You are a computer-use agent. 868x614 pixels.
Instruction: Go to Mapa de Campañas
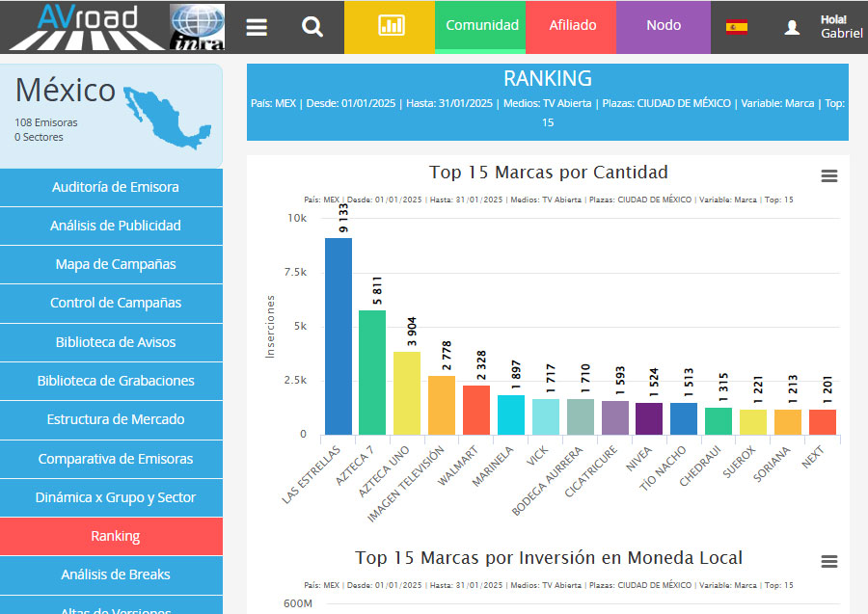tap(111, 264)
